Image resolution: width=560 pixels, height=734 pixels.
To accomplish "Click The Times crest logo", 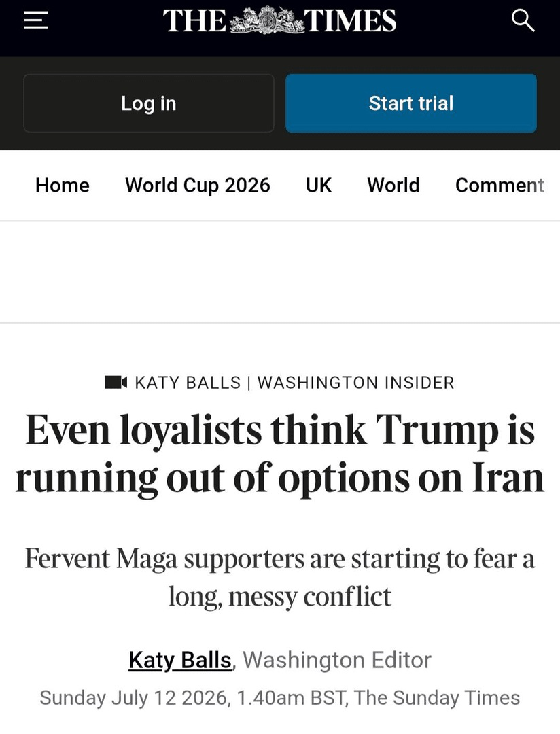I will coord(266,20).
